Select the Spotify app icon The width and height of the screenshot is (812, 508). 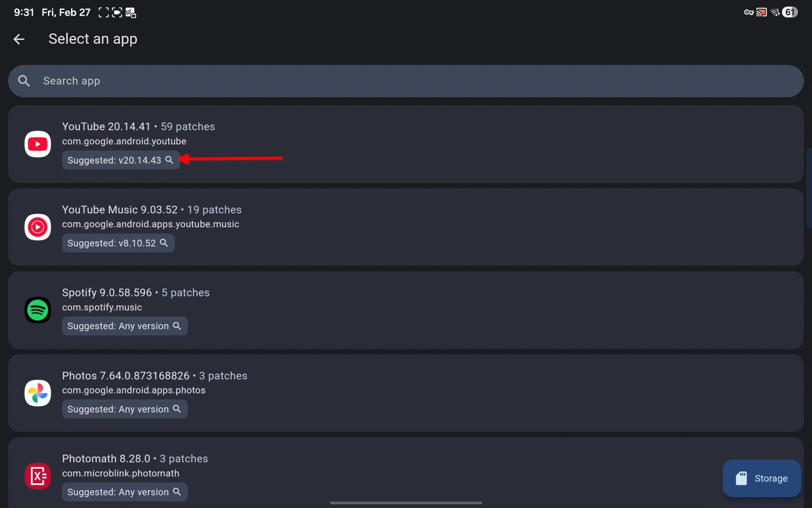[x=38, y=310]
